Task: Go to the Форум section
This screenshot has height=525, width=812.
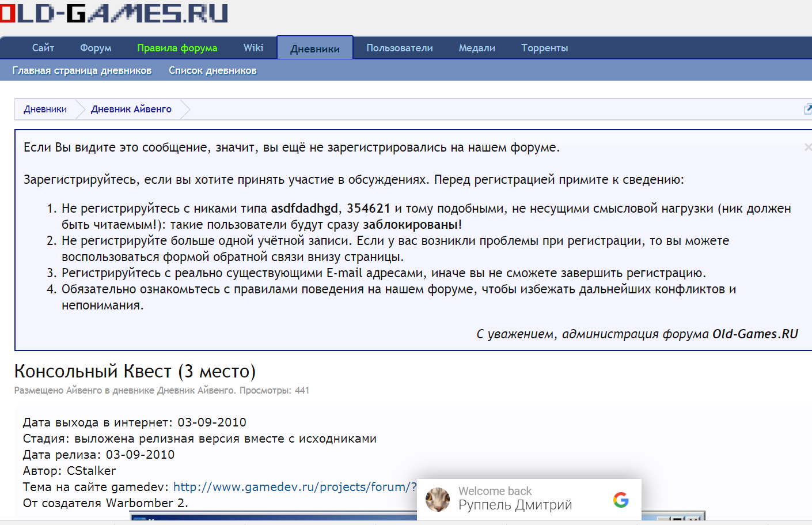Action: [x=96, y=48]
